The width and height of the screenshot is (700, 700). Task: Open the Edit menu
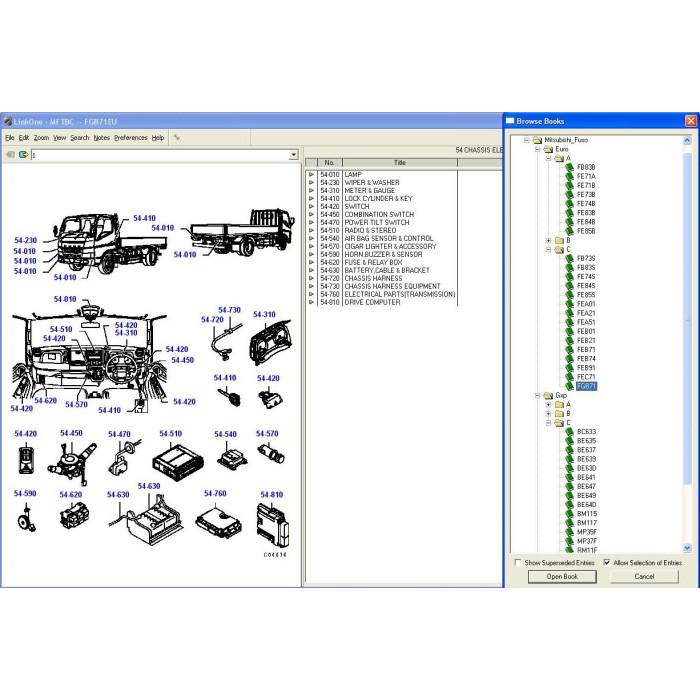point(24,138)
